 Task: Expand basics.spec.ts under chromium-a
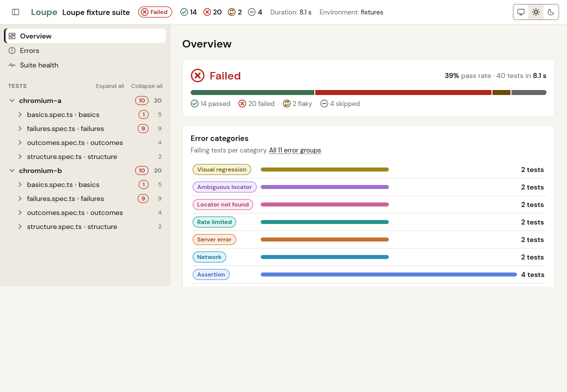click(20, 114)
